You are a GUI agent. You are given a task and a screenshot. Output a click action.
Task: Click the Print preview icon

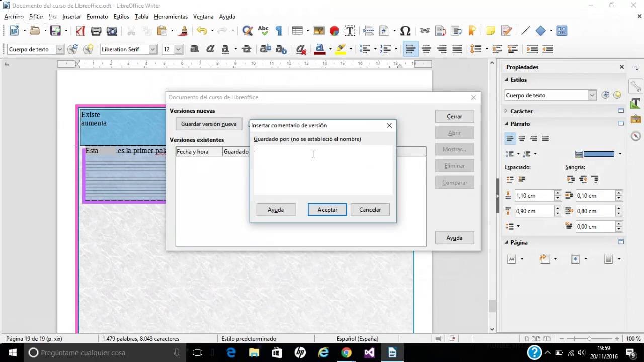coord(112,31)
